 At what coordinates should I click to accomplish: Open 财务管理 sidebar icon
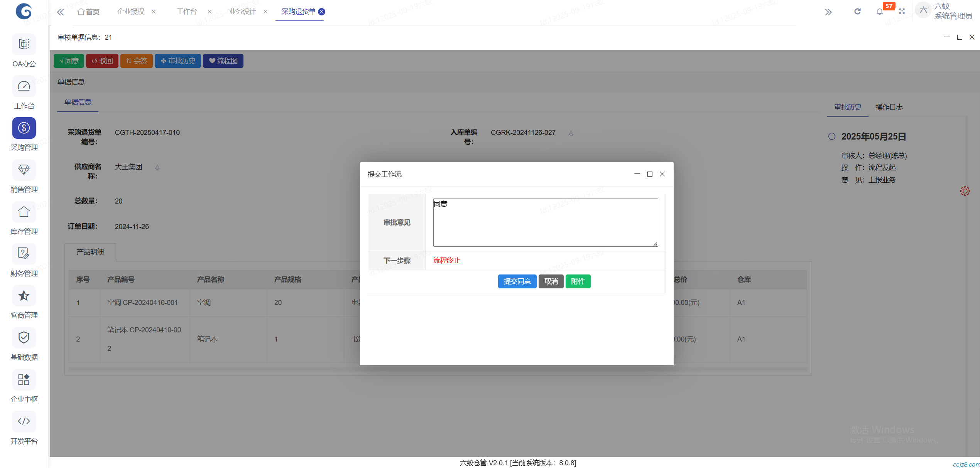(24, 254)
